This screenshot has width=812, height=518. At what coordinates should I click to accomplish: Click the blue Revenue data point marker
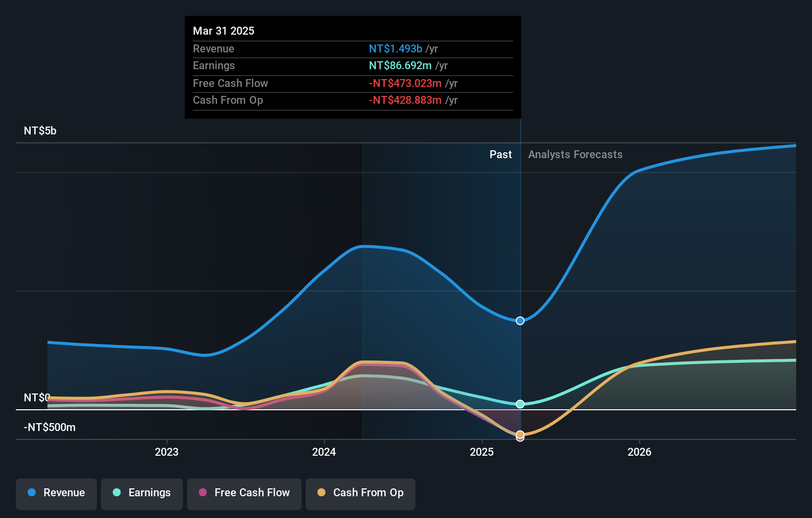(520, 321)
